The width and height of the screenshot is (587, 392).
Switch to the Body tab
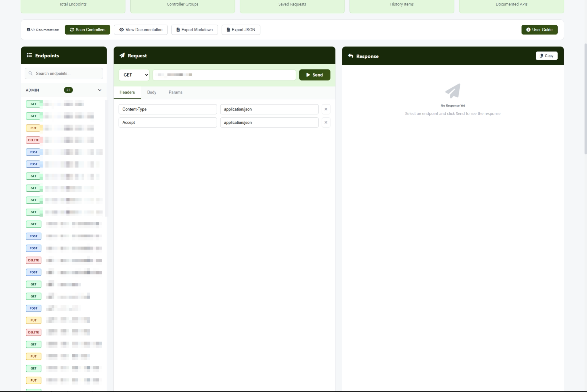point(151,92)
